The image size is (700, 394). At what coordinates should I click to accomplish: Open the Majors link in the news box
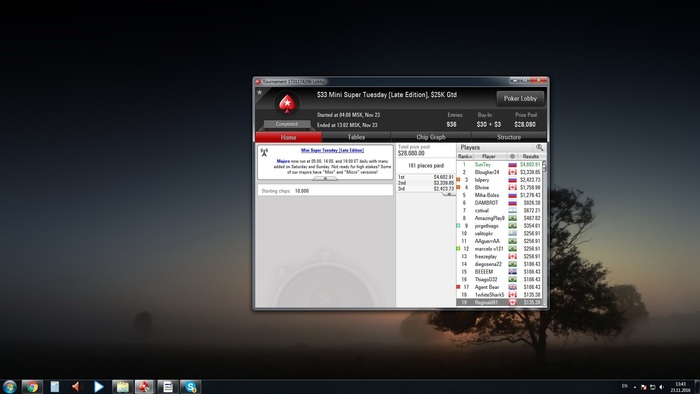pos(283,161)
